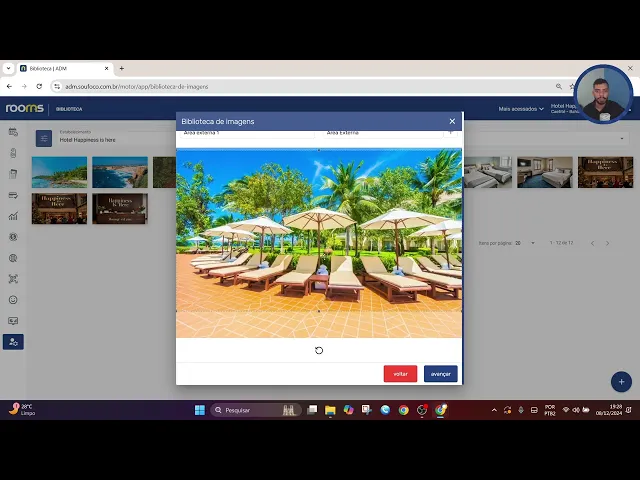Open the folder document icon in sidebar
Screen dimensions: 640x480
[x=13, y=174]
